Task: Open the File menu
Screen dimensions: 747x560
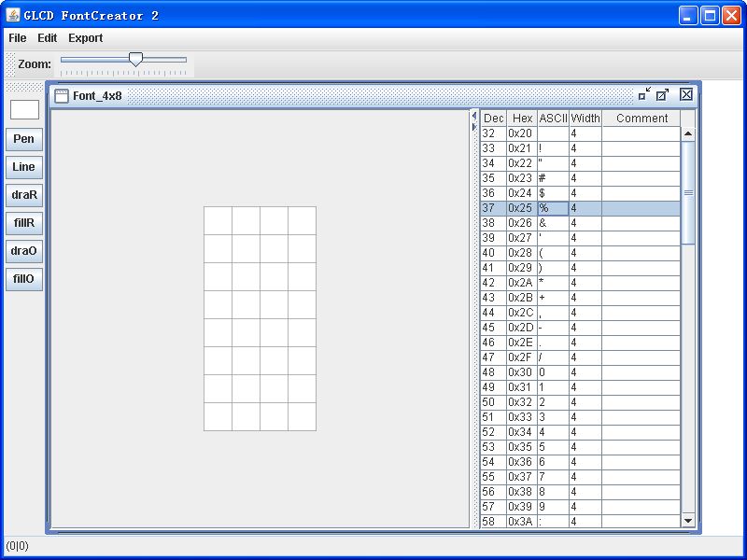Action: [18, 38]
